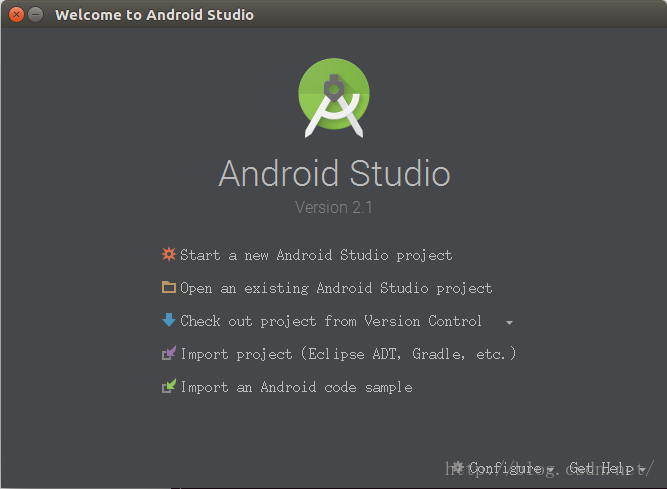Click the orange starburst new project icon
The width and height of the screenshot is (667, 489).
(x=169, y=254)
